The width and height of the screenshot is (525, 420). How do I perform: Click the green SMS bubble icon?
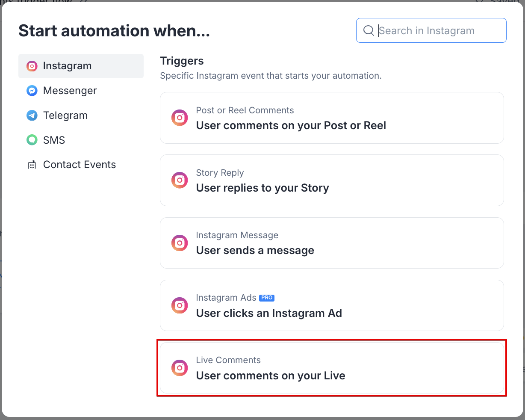point(32,140)
